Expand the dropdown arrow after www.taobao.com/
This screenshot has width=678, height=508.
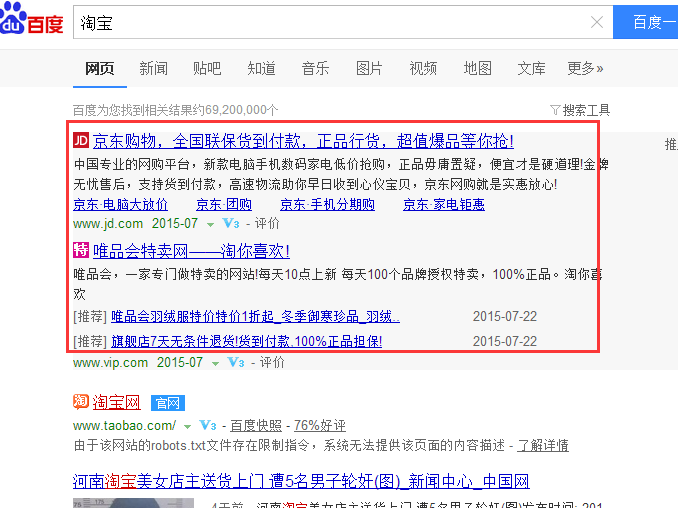[187, 427]
